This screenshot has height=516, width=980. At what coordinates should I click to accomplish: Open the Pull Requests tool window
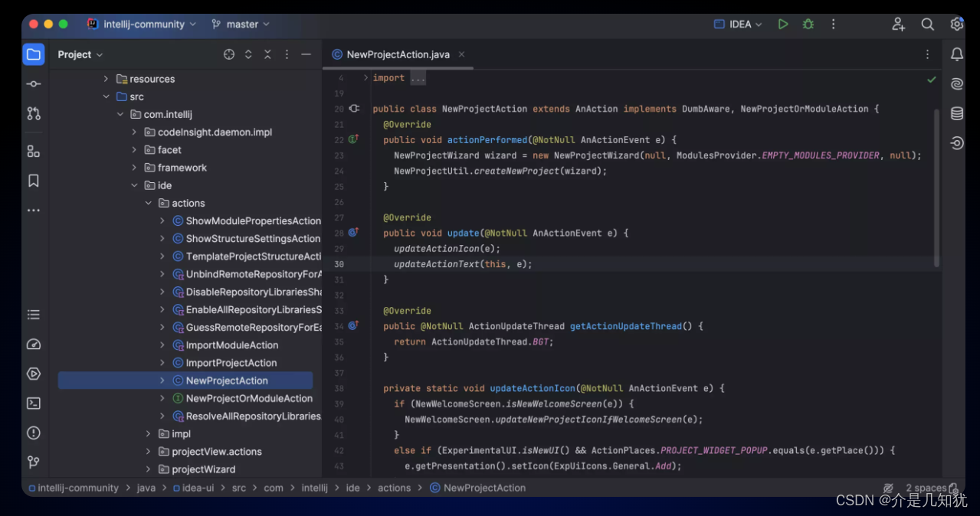click(34, 113)
